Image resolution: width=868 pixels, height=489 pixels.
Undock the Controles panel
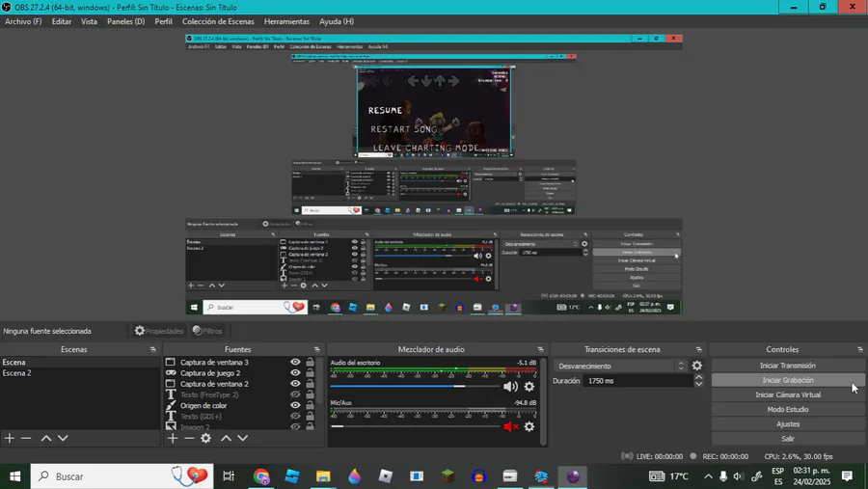(x=860, y=349)
